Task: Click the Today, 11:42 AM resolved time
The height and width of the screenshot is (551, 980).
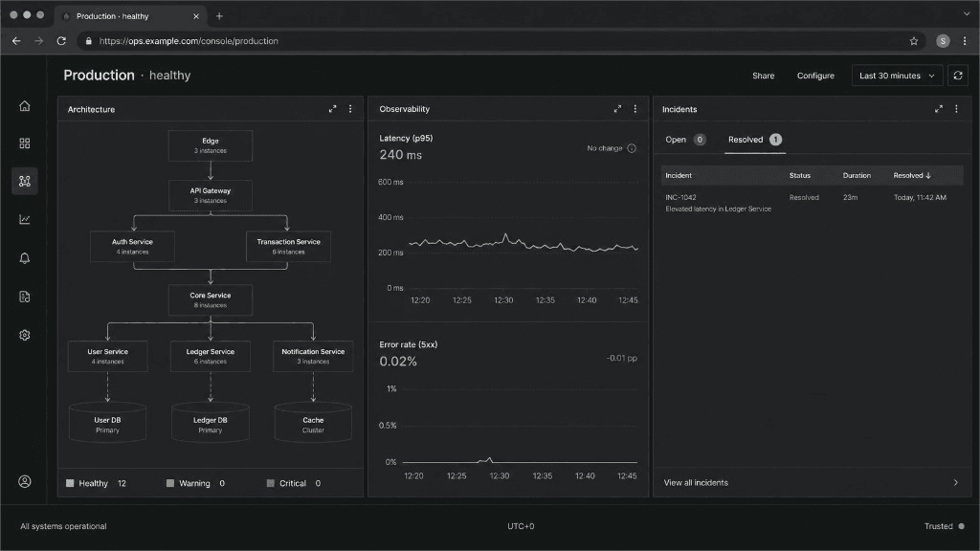Action: 920,197
